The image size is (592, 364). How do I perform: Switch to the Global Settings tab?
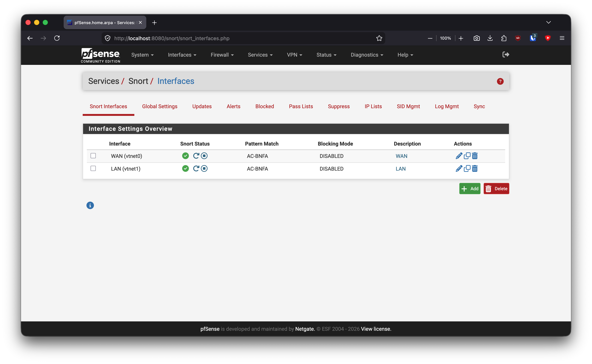coord(160,106)
